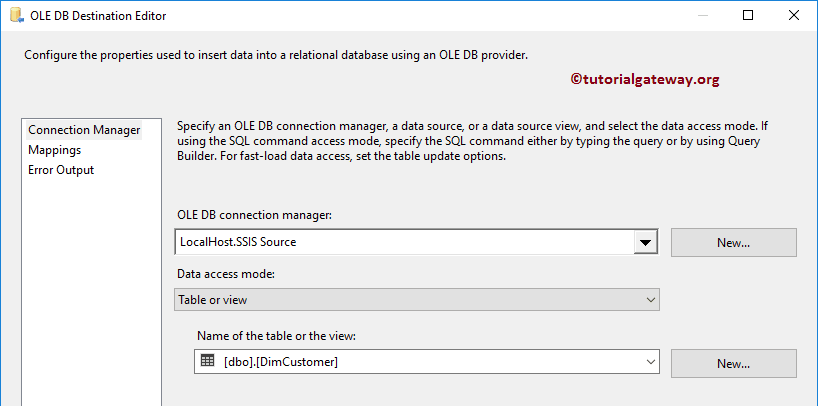Click the table grid icon beside [dbo].[DimCustomer]
This screenshot has width=818, height=406.
coord(208,361)
